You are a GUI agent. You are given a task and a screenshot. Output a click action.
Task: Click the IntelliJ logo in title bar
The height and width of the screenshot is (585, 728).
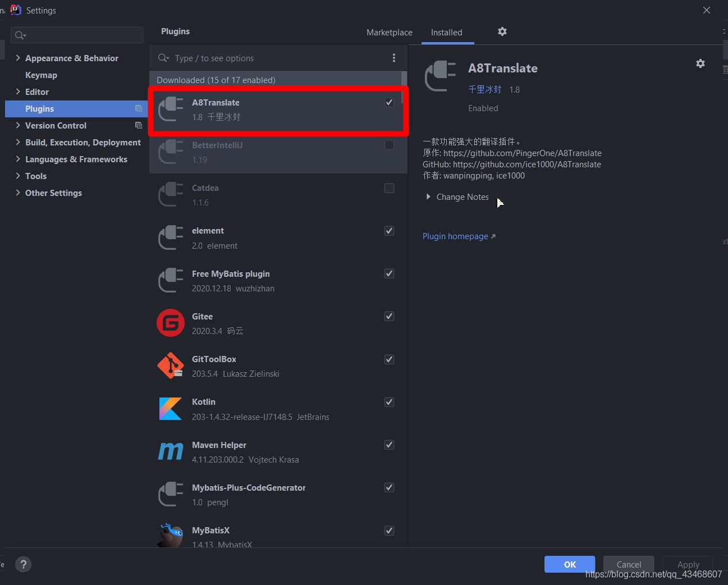(16, 10)
